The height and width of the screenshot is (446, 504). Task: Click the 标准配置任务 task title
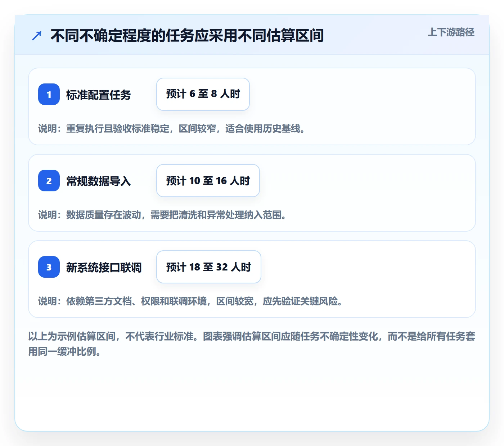(x=99, y=95)
